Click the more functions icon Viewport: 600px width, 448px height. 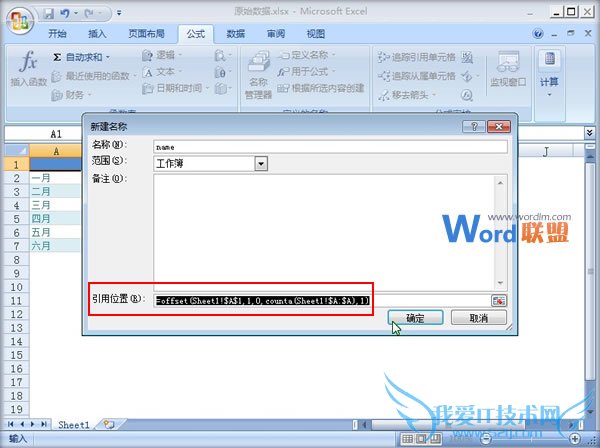223,89
